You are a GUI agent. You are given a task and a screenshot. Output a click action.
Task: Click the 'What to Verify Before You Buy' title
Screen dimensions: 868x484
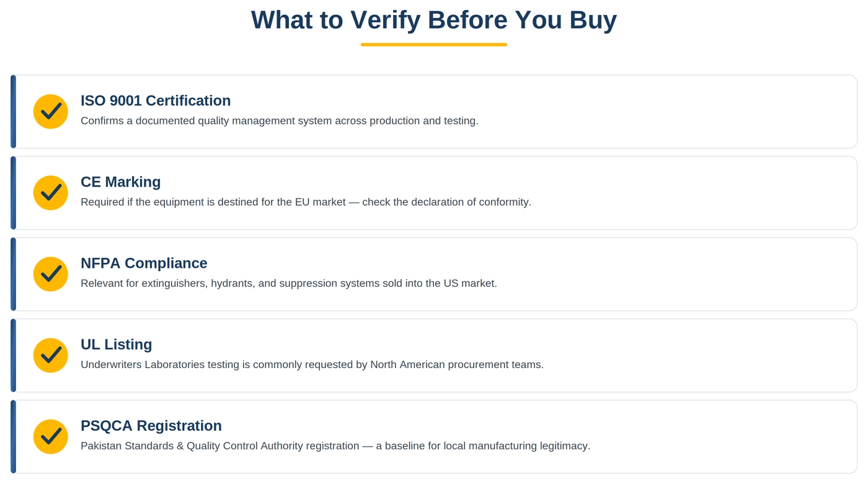coord(434,20)
